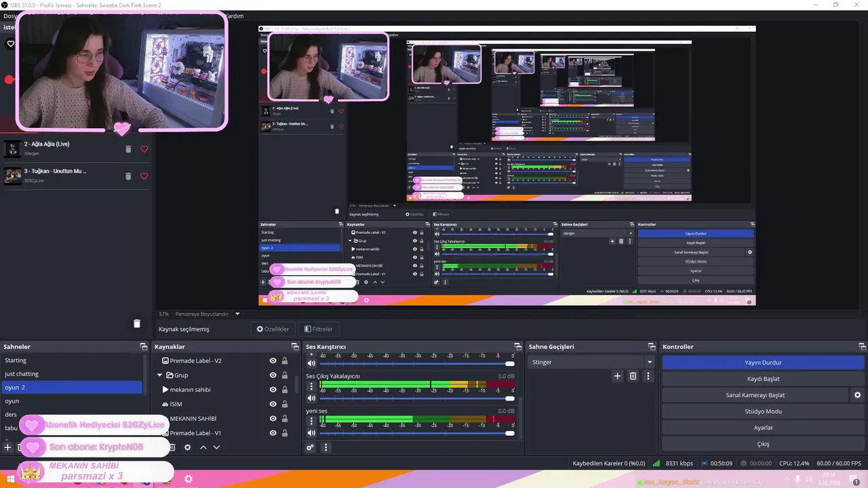Collapse the Grup source group

point(160,375)
